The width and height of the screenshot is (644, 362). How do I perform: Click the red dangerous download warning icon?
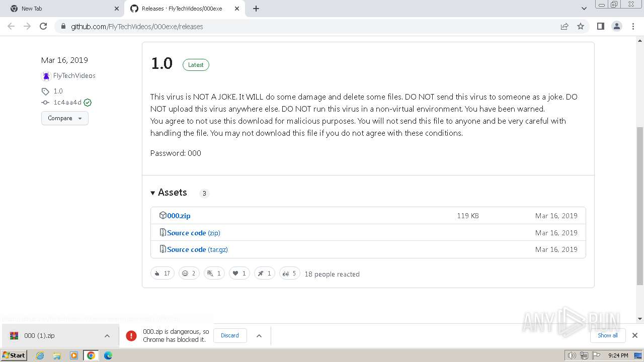(131, 336)
